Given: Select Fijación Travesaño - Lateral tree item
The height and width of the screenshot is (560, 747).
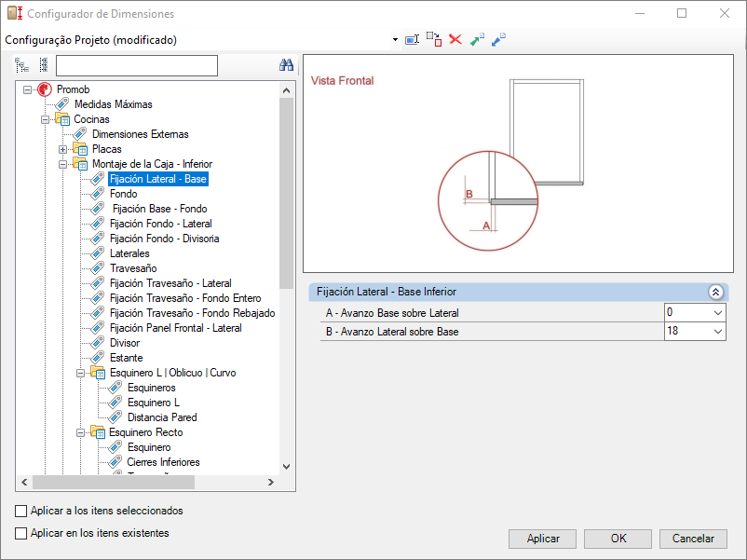Looking at the screenshot, I should [170, 283].
